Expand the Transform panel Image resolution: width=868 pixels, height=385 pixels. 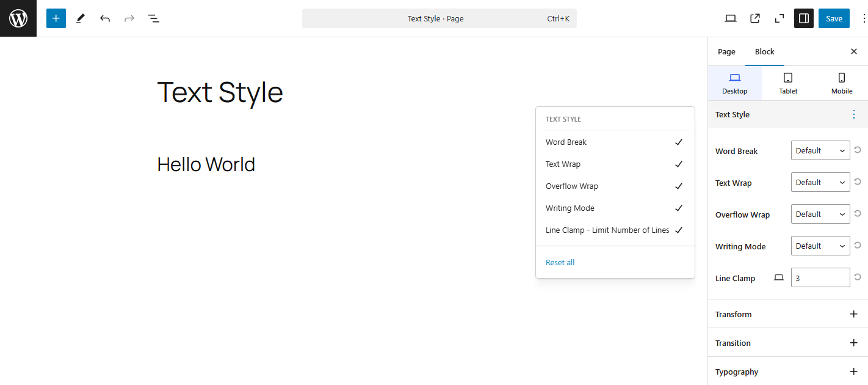(788, 314)
